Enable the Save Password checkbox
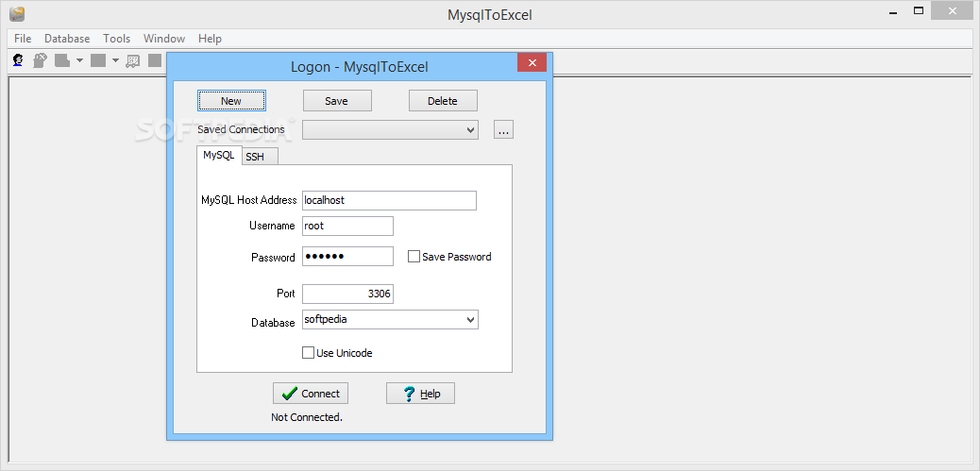980x471 pixels. click(414, 256)
